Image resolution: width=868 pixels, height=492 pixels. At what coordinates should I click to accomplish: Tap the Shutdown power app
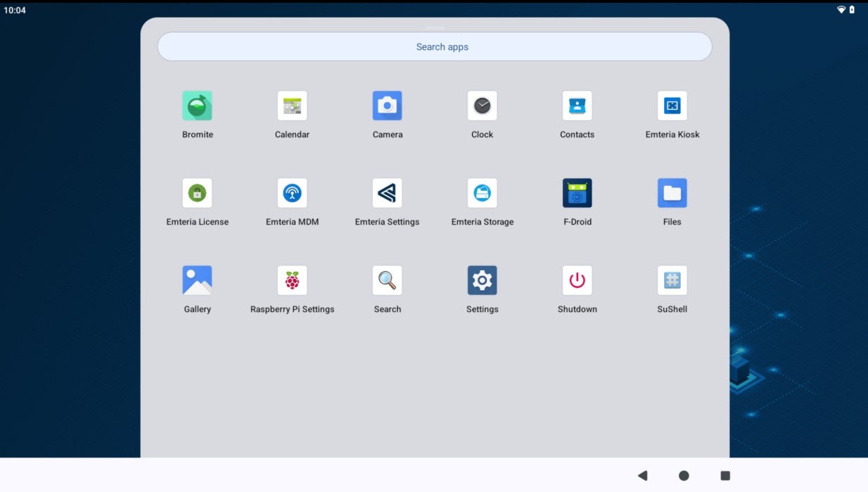tap(577, 280)
